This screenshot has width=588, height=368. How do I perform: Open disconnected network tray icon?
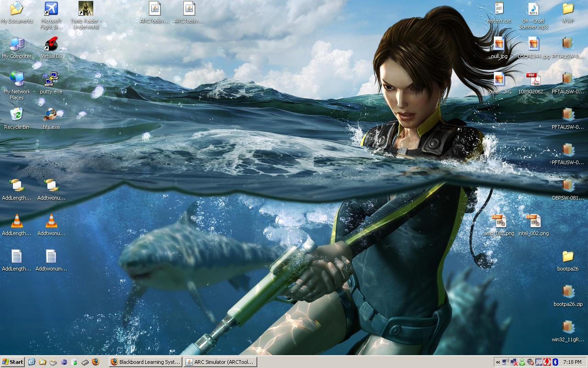(514, 362)
